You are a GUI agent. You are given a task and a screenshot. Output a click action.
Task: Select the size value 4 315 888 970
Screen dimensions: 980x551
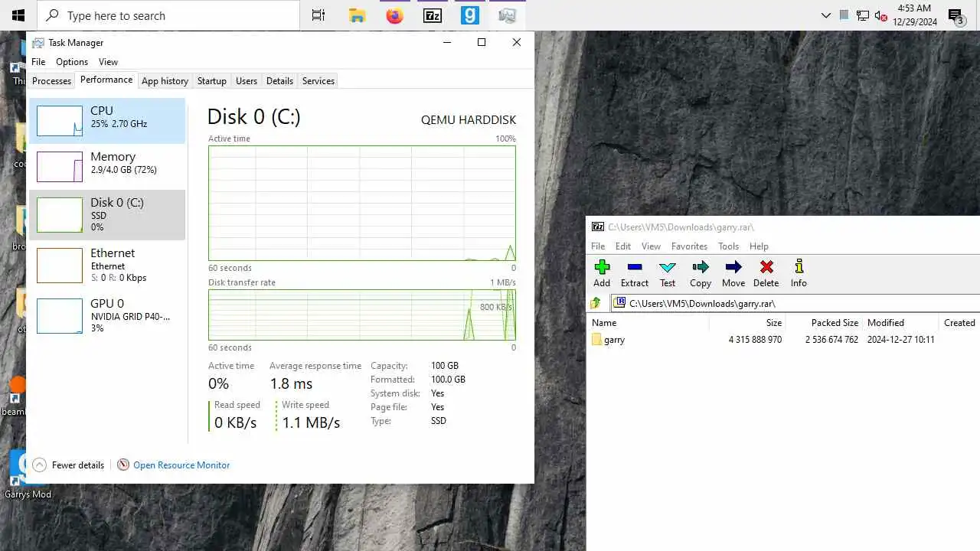[755, 340]
